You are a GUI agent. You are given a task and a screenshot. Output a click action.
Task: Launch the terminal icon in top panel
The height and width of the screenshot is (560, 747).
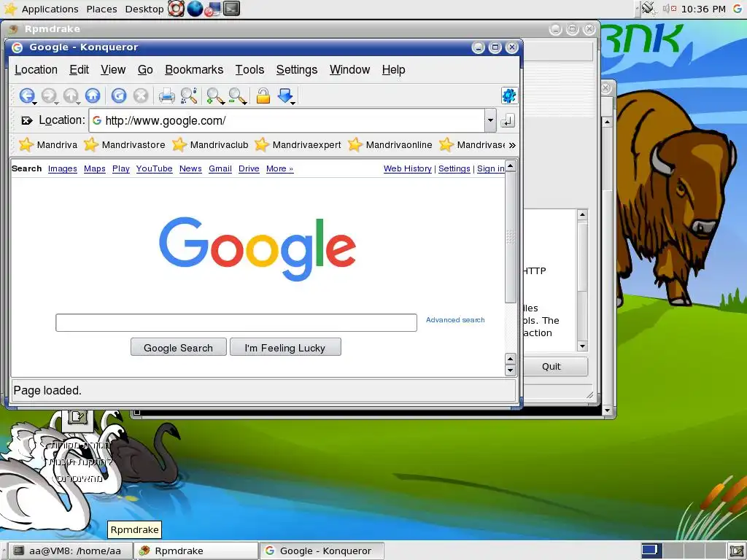coord(231,9)
